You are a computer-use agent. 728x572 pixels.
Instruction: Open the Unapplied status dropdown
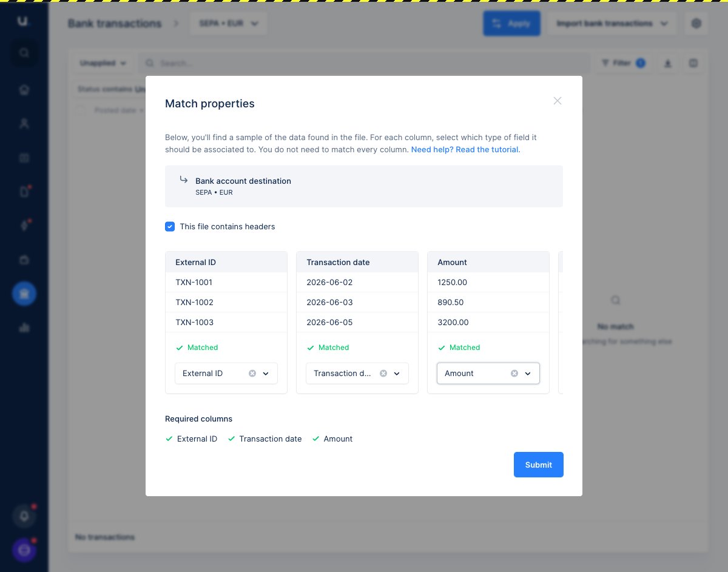coord(103,63)
